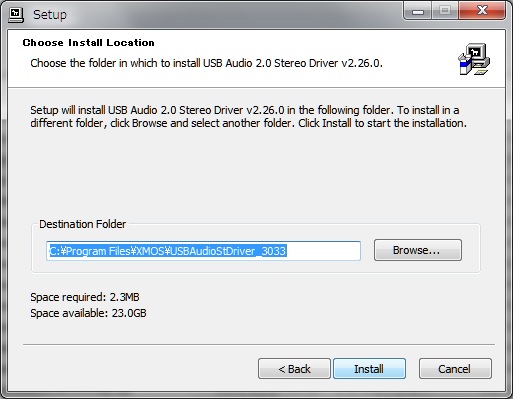The height and width of the screenshot is (408, 523).
Task: Cancel the driver setup
Action: click(455, 369)
